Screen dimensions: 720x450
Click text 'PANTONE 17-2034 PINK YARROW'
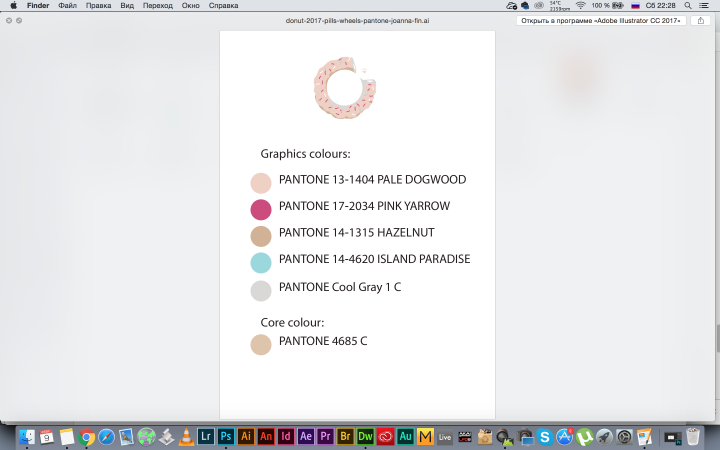pyautogui.click(x=364, y=206)
